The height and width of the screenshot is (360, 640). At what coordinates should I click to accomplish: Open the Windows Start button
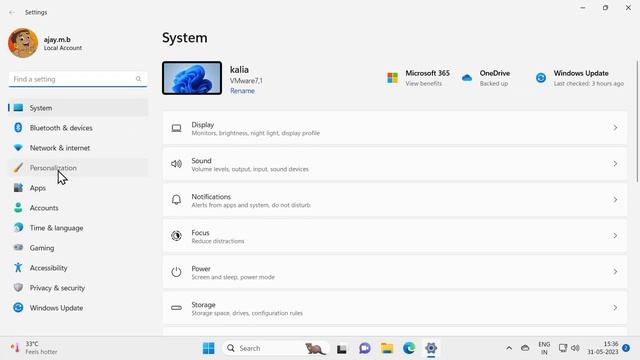(x=209, y=348)
